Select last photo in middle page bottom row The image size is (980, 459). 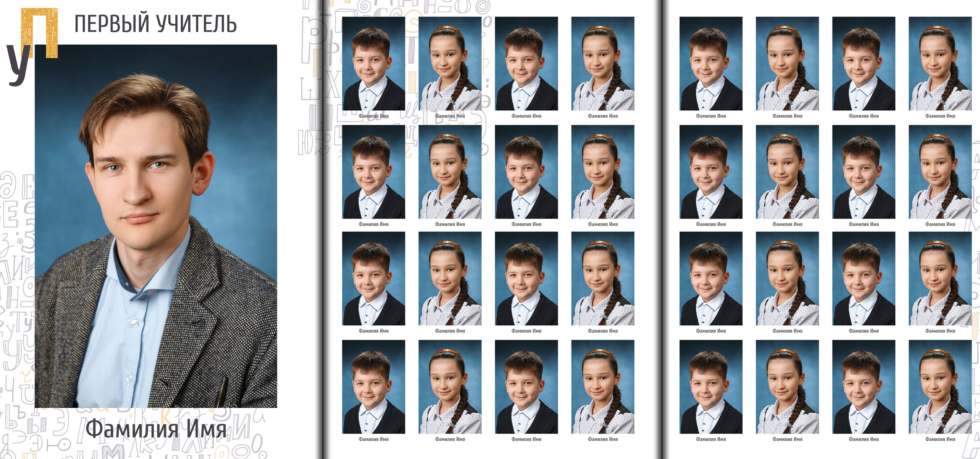(x=603, y=387)
